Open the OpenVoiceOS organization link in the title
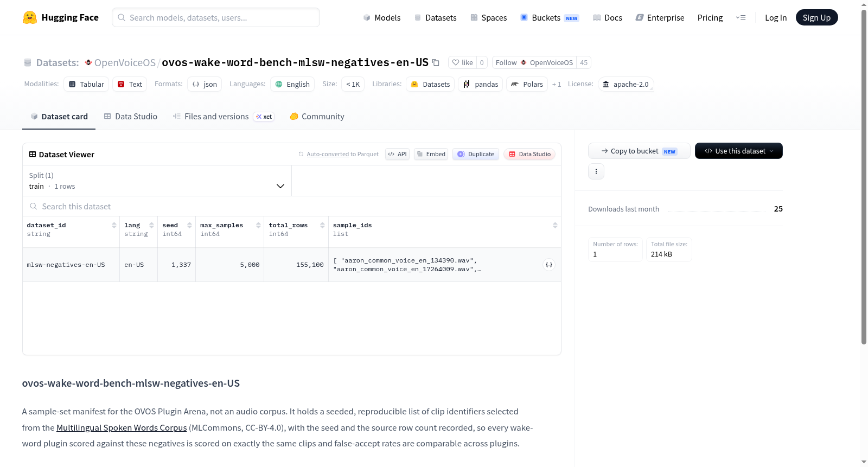Viewport: 868px width, 467px height. tap(125, 62)
